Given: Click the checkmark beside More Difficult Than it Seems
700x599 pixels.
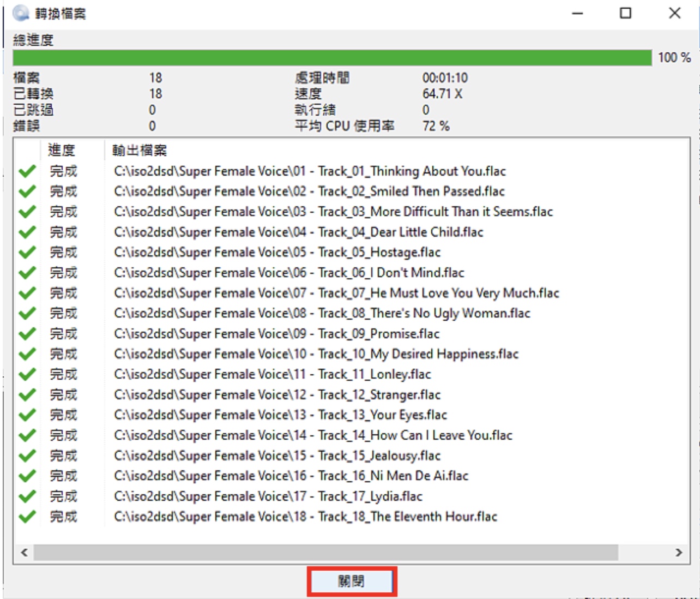Looking at the screenshot, I should click(27, 212).
